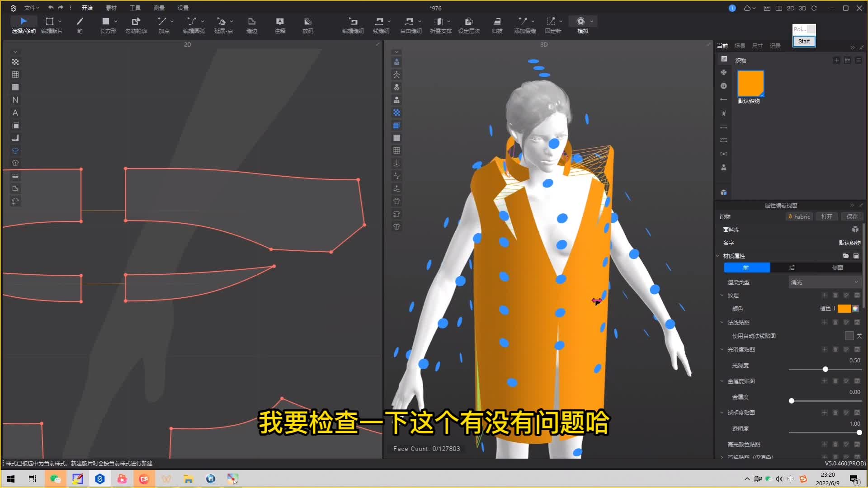Select the 默认织物 orange fabric thumbnail
The height and width of the screenshot is (488, 868).
[750, 83]
